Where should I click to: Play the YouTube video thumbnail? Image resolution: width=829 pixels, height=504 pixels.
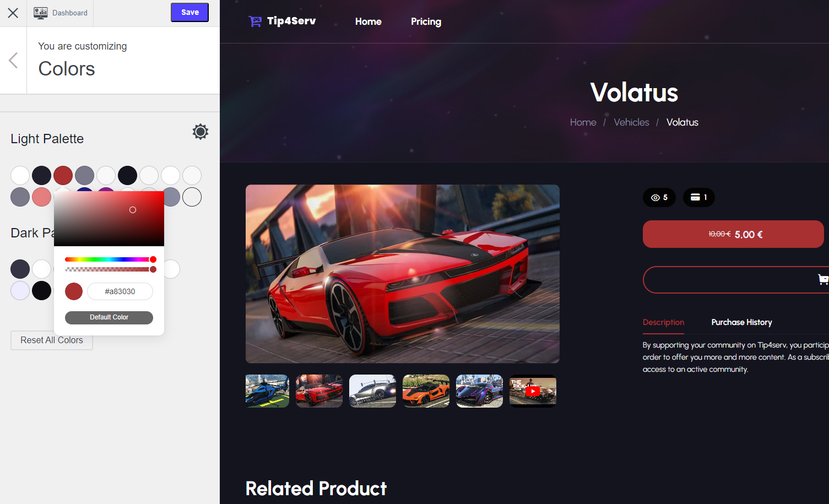tap(532, 391)
